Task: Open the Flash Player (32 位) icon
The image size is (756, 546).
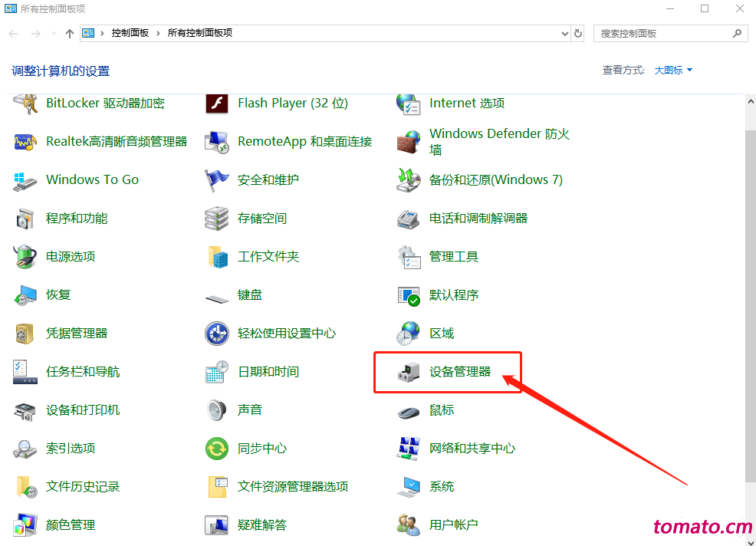Action: (217, 104)
